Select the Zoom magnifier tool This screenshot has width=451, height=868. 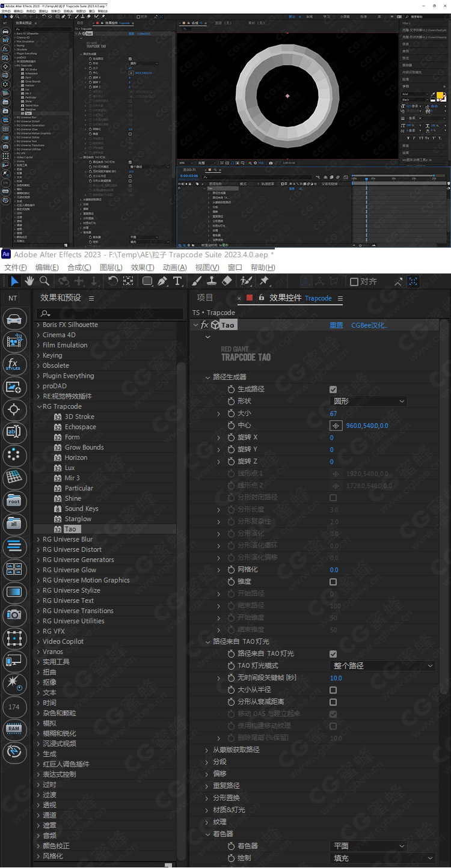click(44, 281)
